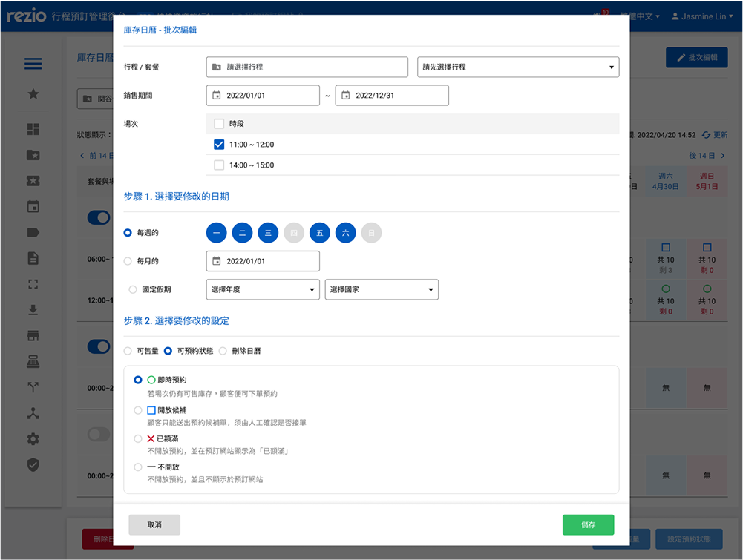
Task: Choose the 已額滿 status radio button
Action: (138, 439)
